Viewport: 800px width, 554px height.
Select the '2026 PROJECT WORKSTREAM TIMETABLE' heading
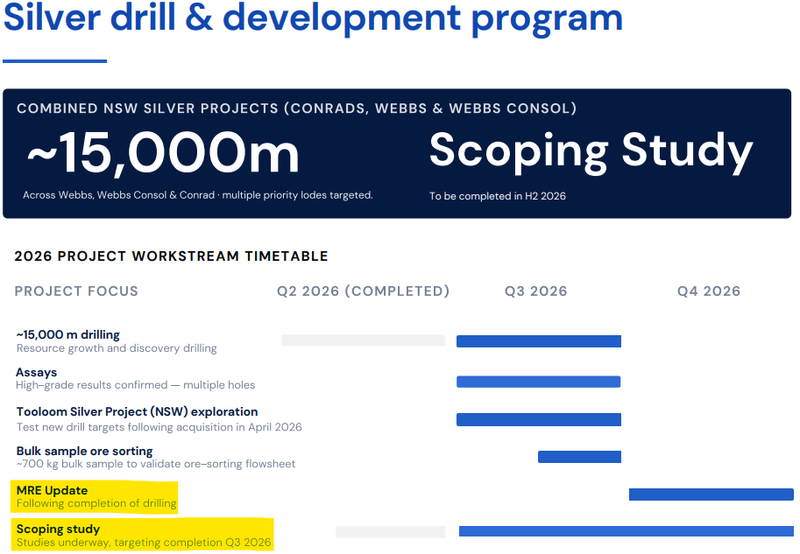click(171, 256)
